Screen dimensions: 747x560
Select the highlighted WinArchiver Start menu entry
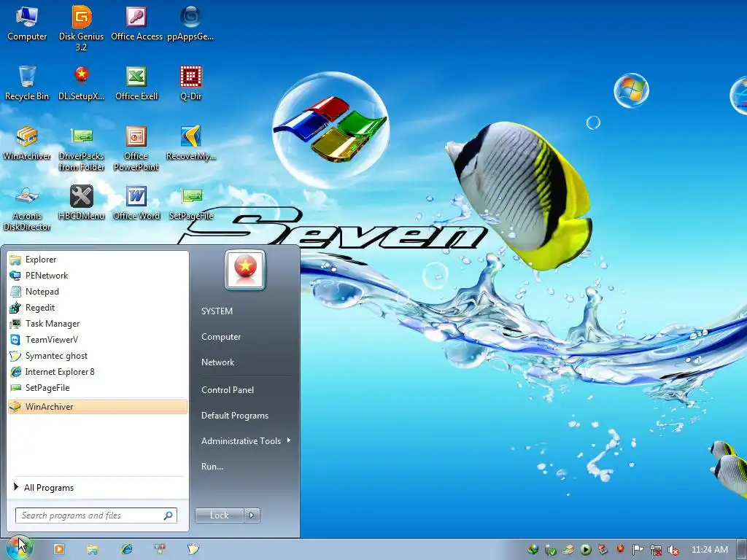pyautogui.click(x=98, y=407)
